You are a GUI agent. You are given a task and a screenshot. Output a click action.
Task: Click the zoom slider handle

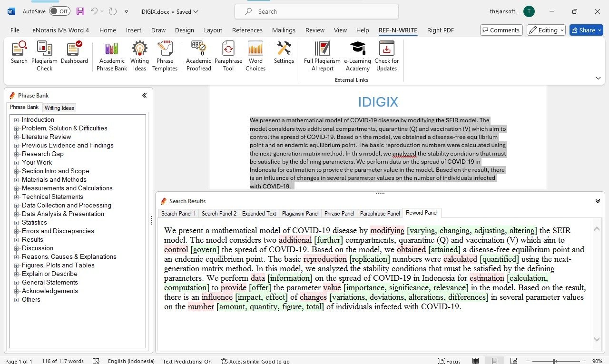click(x=554, y=361)
